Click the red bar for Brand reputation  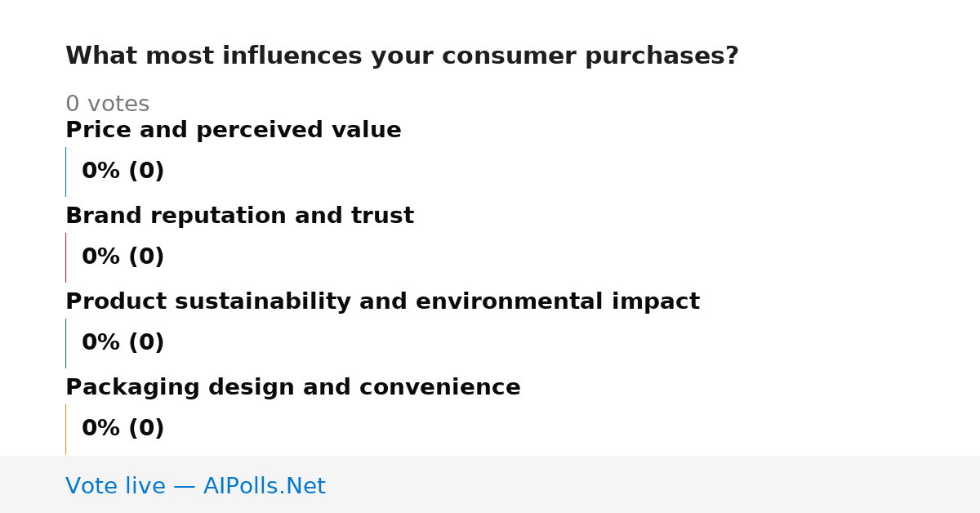(66, 257)
